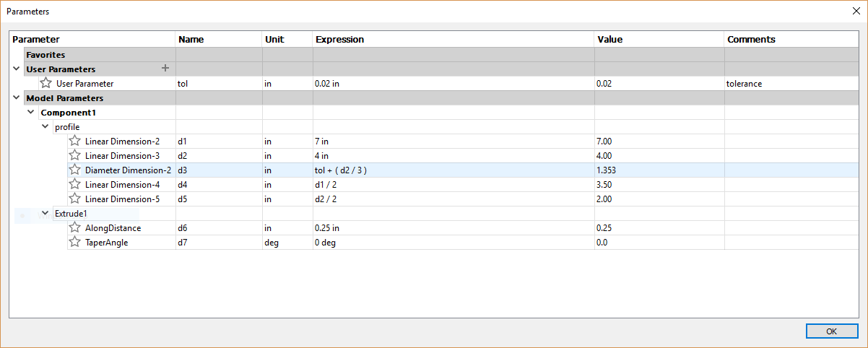Image resolution: width=868 pixels, height=348 pixels.
Task: Confirm with the OK button
Action: click(832, 331)
